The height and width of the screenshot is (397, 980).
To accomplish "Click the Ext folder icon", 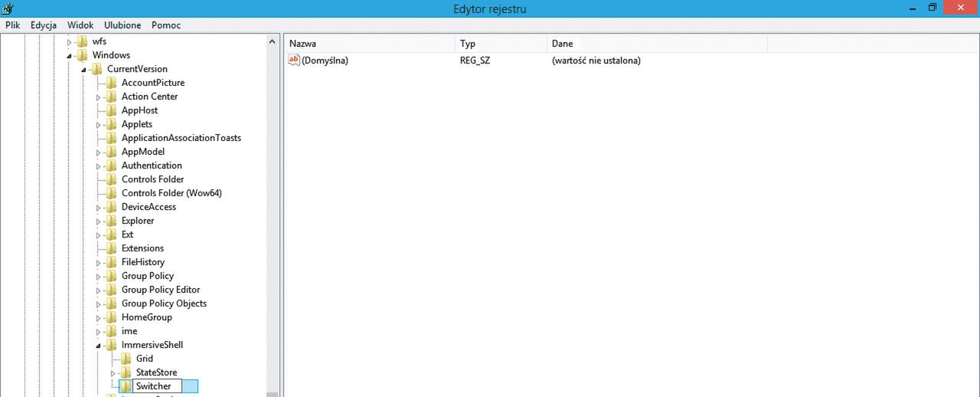I will [x=111, y=235].
